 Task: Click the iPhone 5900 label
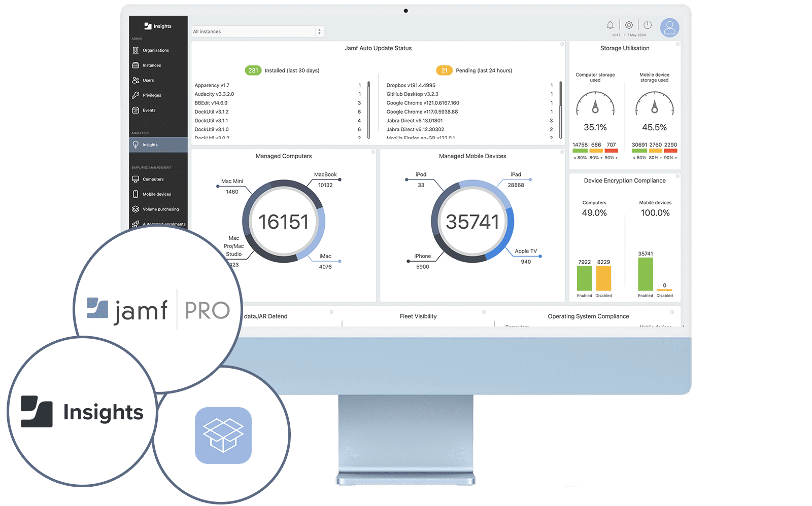[423, 261]
